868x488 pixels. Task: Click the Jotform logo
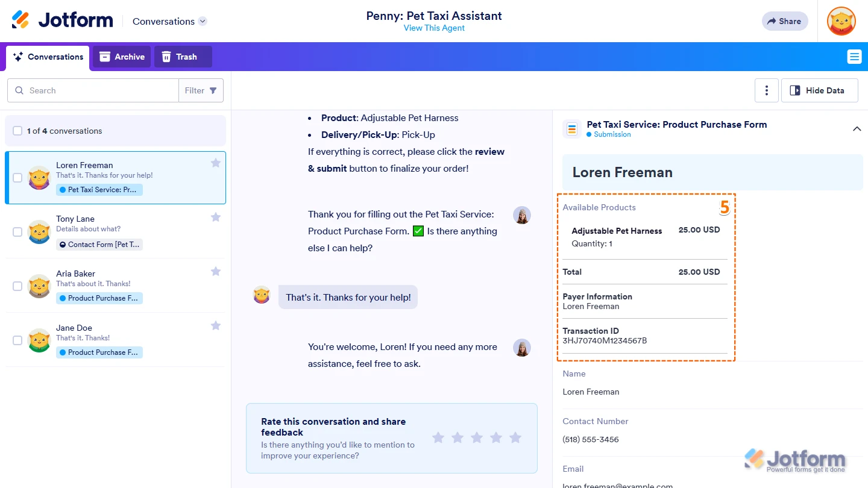(62, 20)
